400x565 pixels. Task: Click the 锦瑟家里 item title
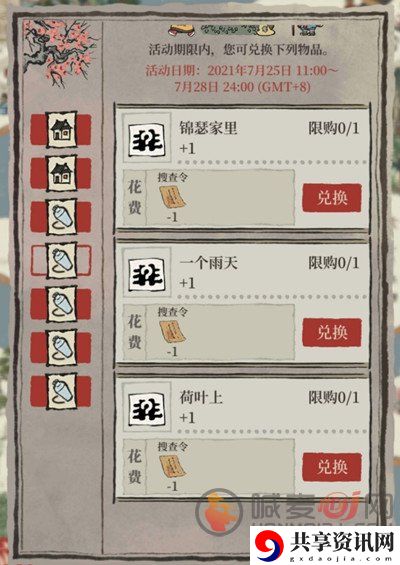tap(208, 128)
